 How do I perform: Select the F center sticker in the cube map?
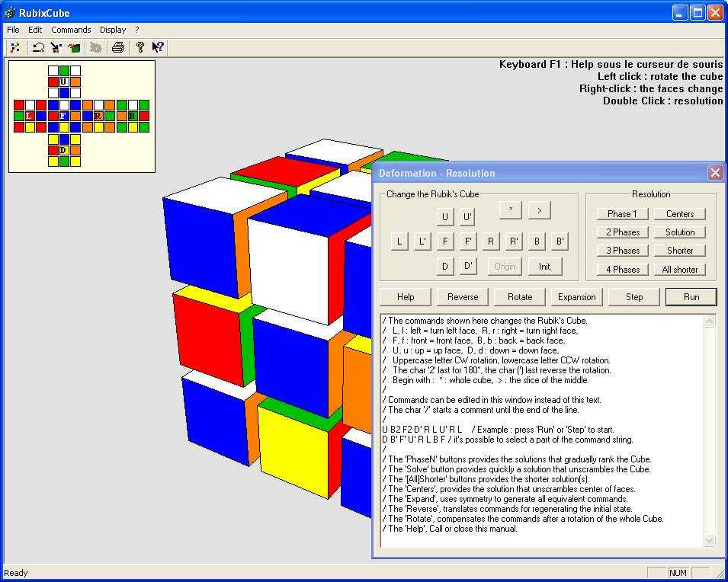coord(64,116)
